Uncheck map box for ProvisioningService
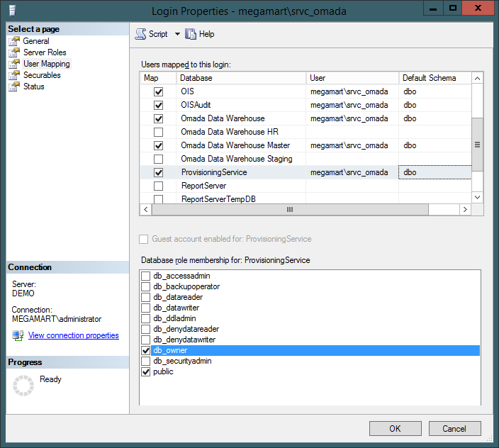499x448 pixels. pos(158,172)
